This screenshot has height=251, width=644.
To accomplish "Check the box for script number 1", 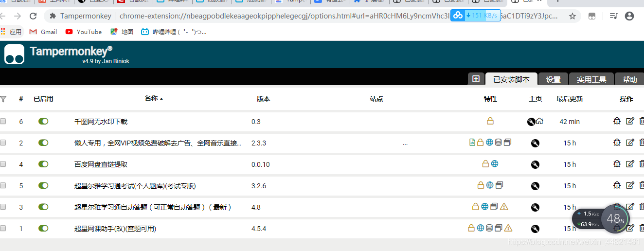I will [x=3, y=228].
